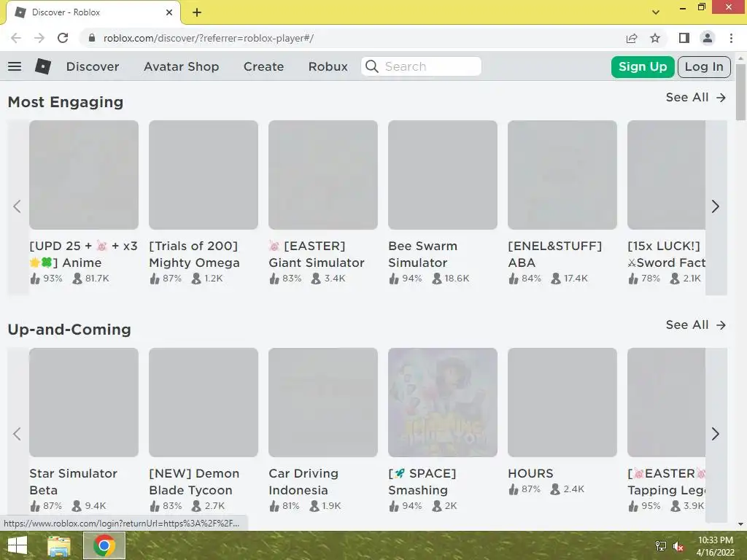The width and height of the screenshot is (747, 560).
Task: Open Demon Blade Tycoon thumbnail
Action: 204,402
